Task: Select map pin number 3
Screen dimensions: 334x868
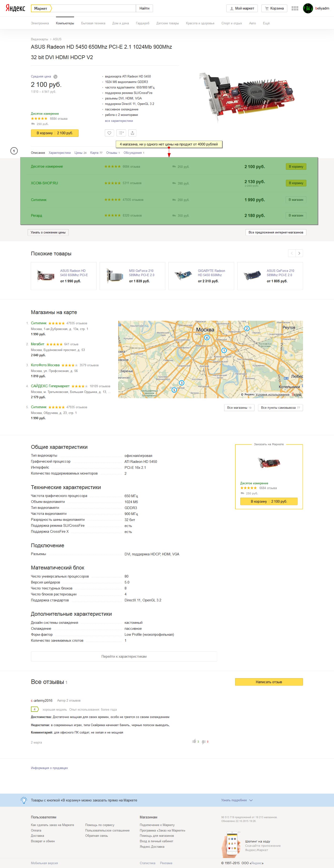Action: coord(182,383)
